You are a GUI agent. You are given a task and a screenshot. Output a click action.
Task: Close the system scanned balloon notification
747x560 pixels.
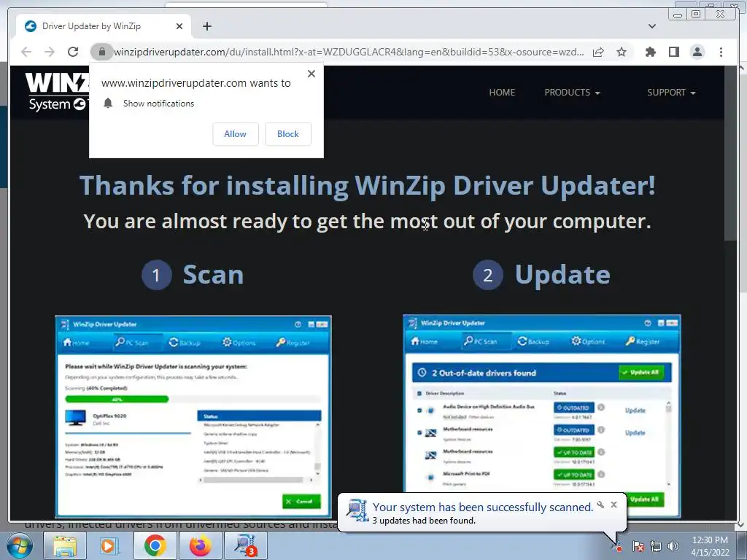click(614, 505)
